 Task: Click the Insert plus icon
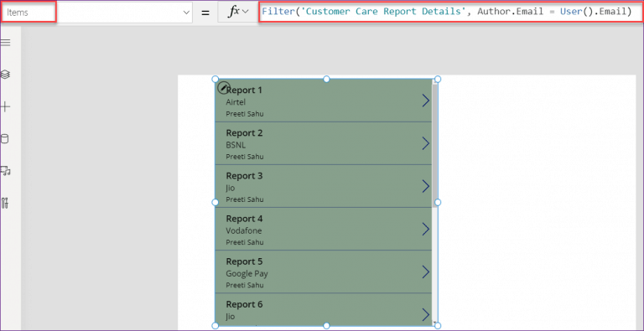pyautogui.click(x=5, y=107)
